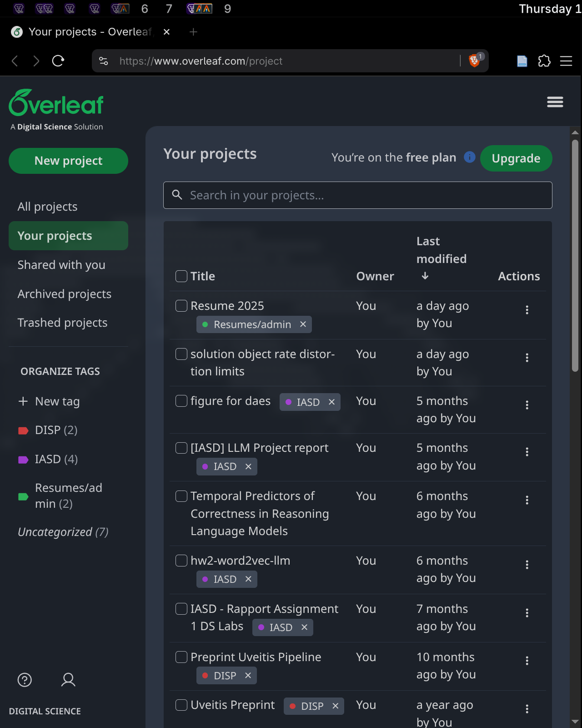Click the site settings icon in address bar
Viewport: 582px width, 728px height.
[x=104, y=61]
